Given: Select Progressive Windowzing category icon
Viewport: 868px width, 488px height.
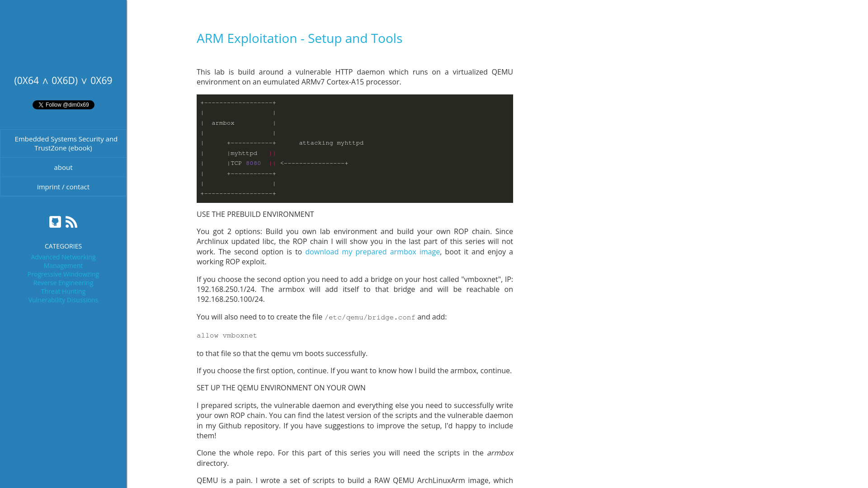Looking at the screenshot, I should [63, 274].
